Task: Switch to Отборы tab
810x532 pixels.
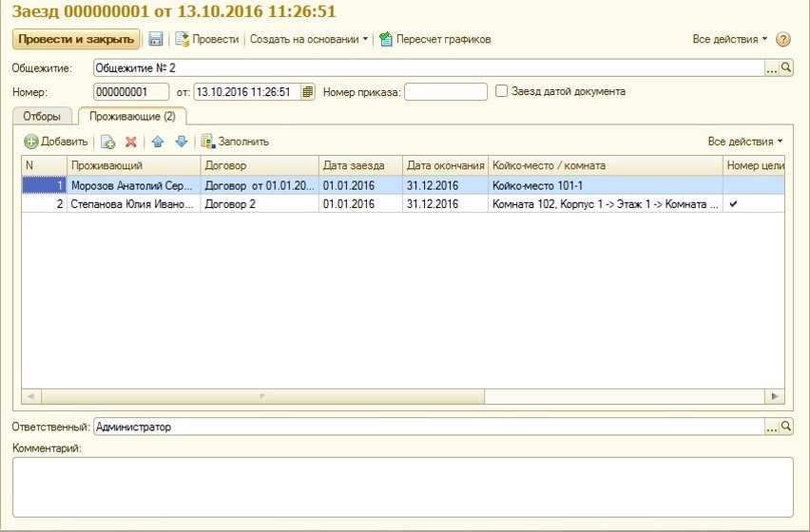Action: [x=42, y=116]
